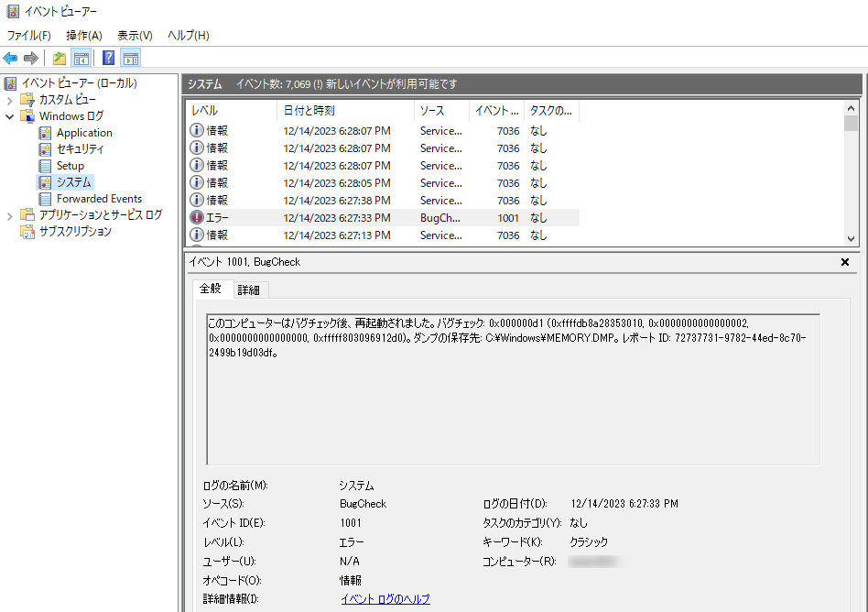This screenshot has height=612, width=868.
Task: Toggle the action pane toolbar icon
Action: tap(131, 58)
